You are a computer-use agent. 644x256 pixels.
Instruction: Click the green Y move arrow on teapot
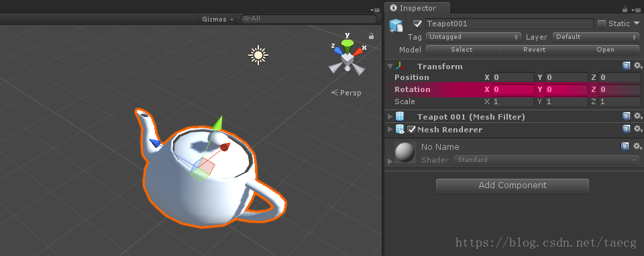click(218, 123)
